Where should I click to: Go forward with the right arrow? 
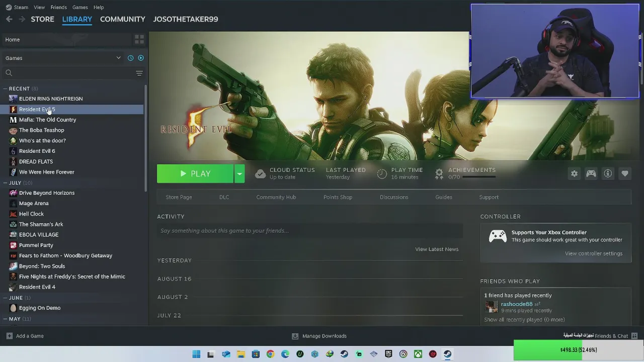[22, 19]
